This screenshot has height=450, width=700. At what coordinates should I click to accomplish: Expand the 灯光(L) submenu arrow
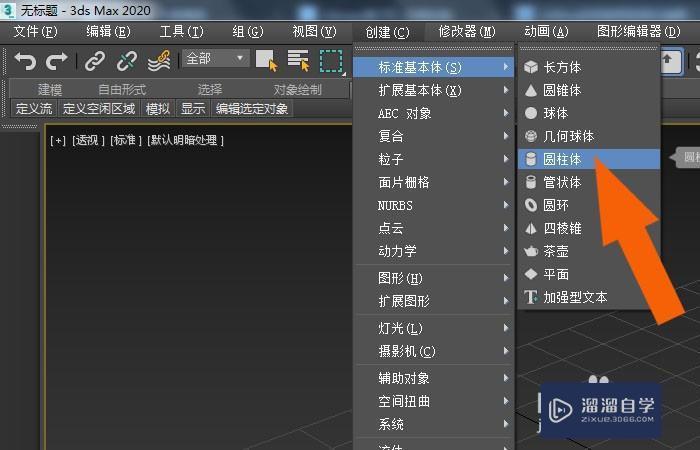(506, 328)
